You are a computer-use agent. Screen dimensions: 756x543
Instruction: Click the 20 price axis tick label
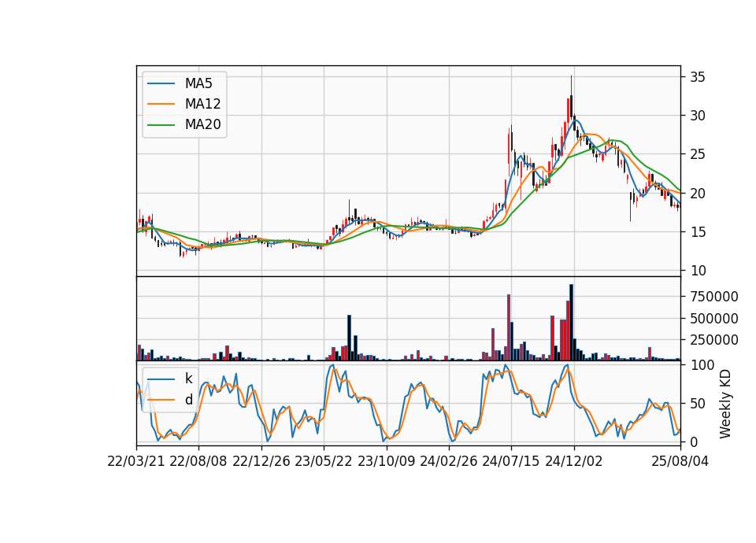coord(698,194)
